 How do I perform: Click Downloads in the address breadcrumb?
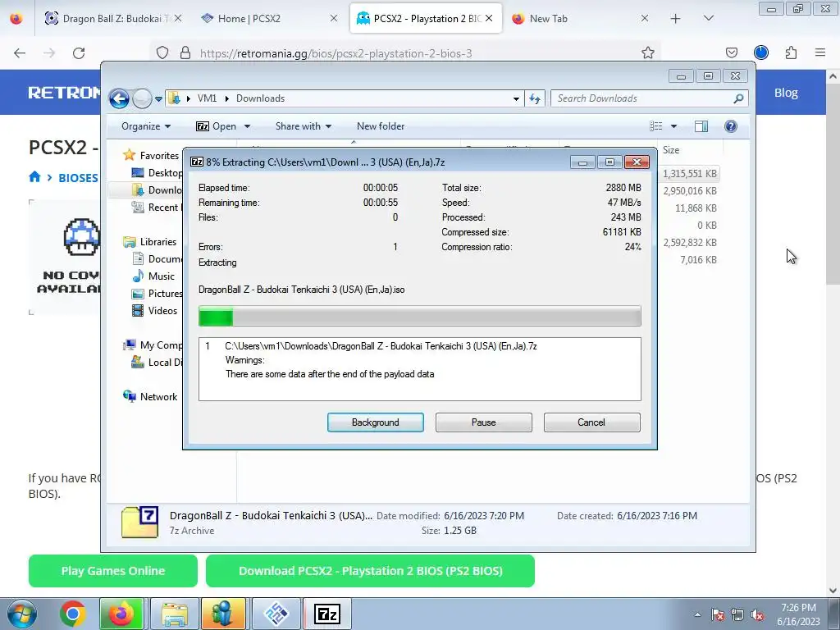click(260, 98)
